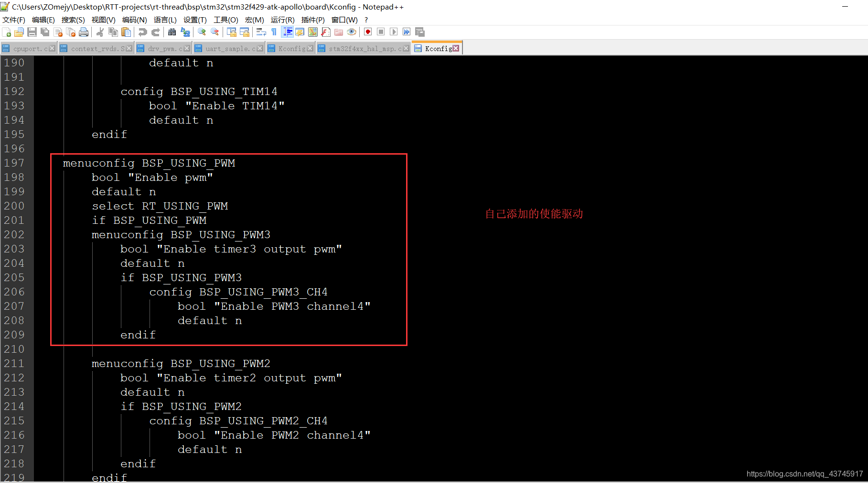Create a new file with New icon
The height and width of the screenshot is (483, 868).
point(7,32)
